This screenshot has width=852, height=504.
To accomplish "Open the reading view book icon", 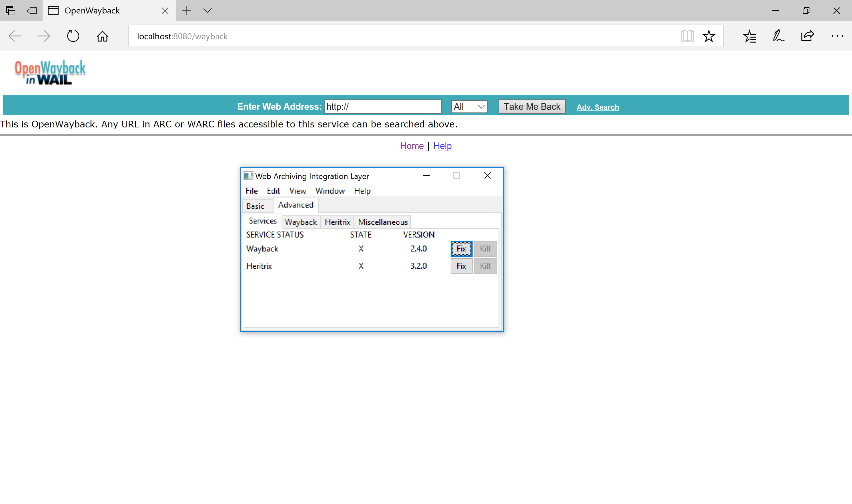I will pyautogui.click(x=687, y=36).
